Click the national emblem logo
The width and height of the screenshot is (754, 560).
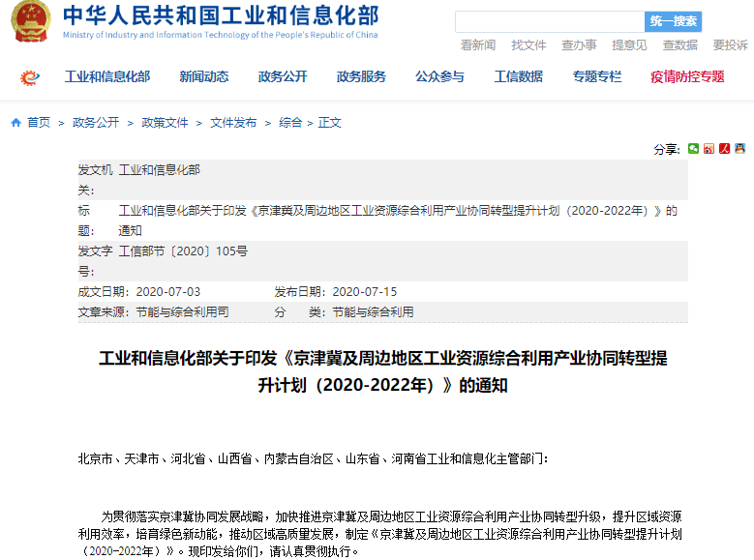click(x=31, y=21)
